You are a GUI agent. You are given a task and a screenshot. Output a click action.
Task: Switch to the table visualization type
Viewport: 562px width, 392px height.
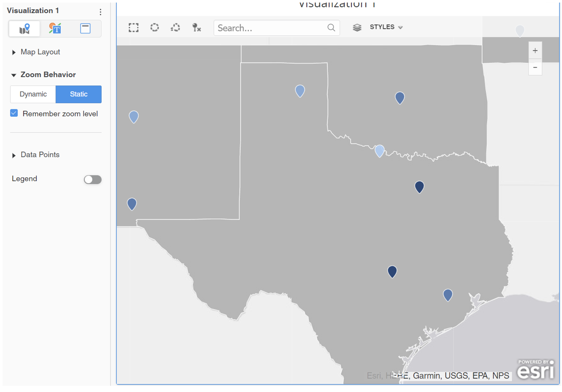[85, 29]
